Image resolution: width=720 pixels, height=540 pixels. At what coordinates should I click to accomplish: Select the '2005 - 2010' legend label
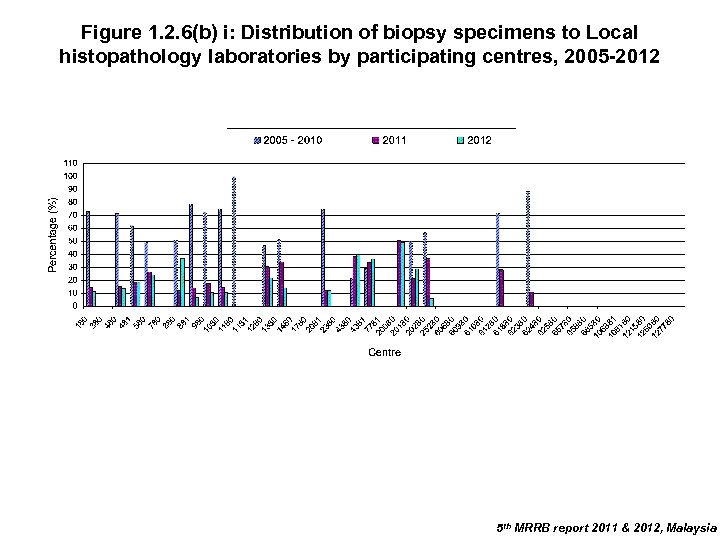click(292, 141)
